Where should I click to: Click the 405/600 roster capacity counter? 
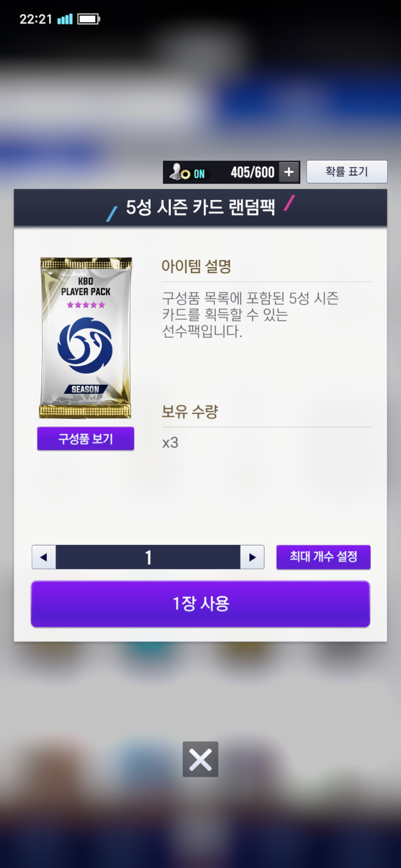coord(252,172)
